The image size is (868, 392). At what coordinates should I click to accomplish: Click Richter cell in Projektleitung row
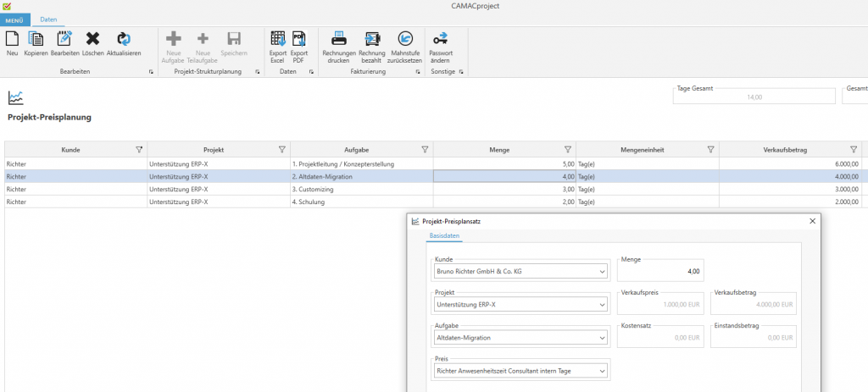(75, 163)
